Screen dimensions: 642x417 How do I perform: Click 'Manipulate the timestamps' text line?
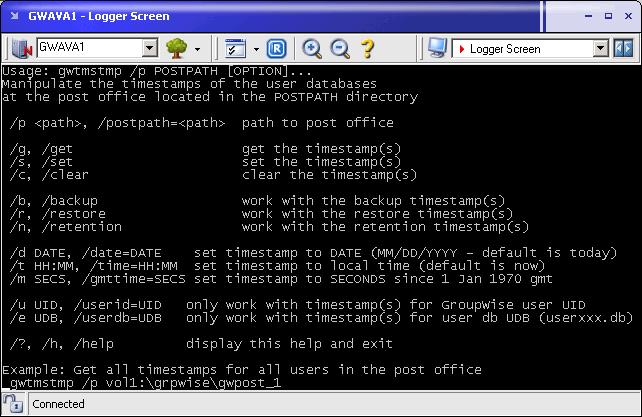click(x=189, y=84)
